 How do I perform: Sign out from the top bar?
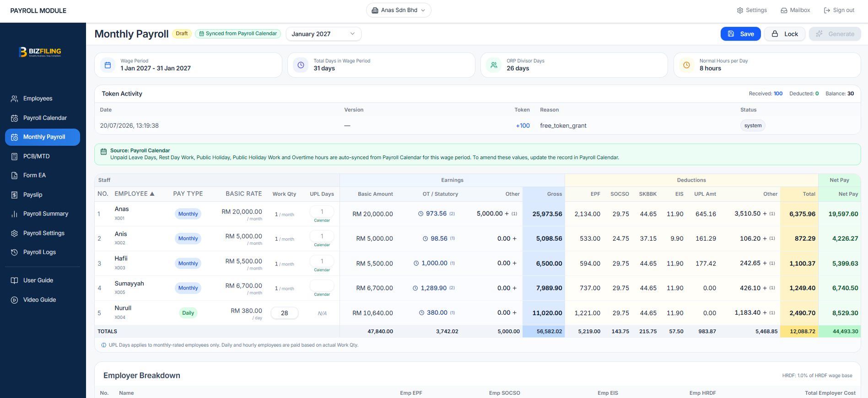click(839, 10)
